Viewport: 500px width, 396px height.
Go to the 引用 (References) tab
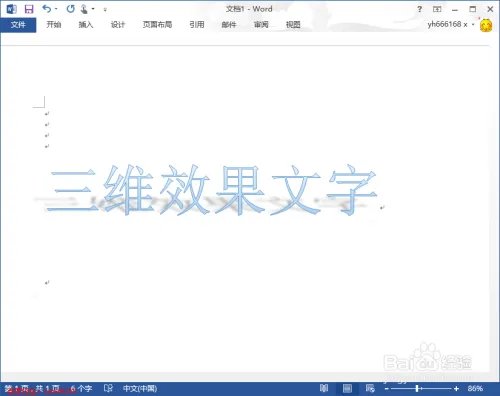tap(197, 25)
